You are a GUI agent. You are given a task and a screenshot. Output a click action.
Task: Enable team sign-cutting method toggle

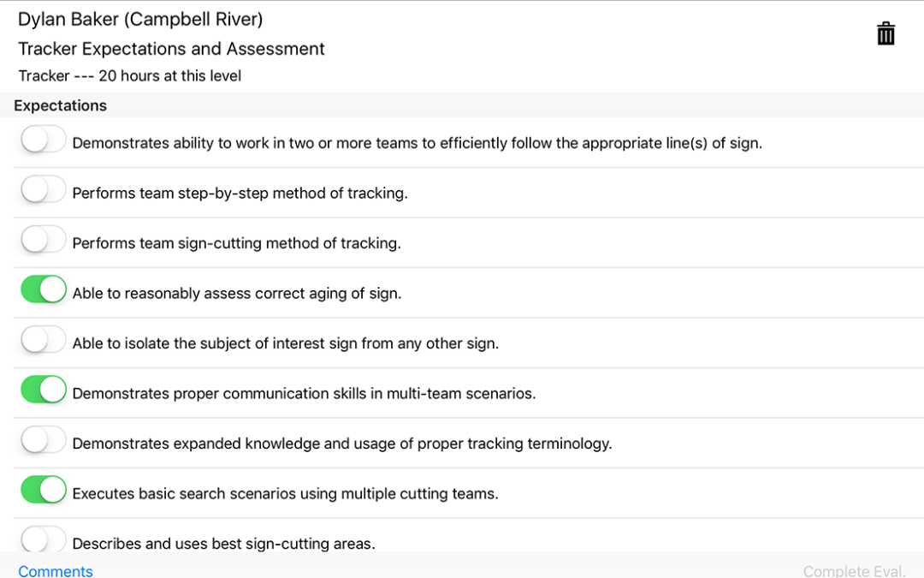click(43, 241)
